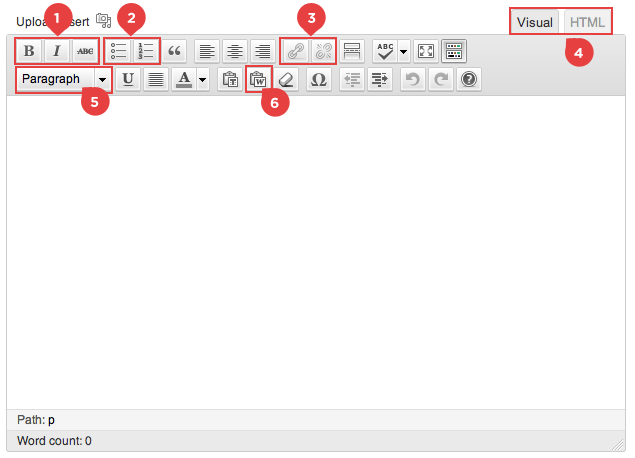Screen dimensions: 635x458
Task: Insert or edit a link
Action: click(x=295, y=50)
